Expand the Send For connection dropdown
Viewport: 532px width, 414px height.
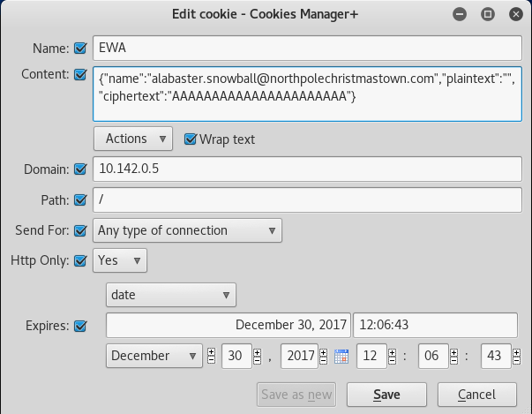(187, 230)
